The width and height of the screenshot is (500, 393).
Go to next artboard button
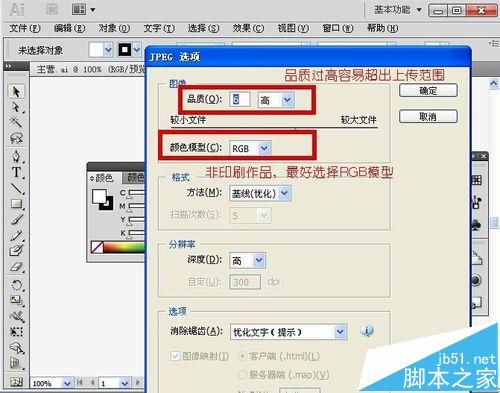[x=138, y=383]
